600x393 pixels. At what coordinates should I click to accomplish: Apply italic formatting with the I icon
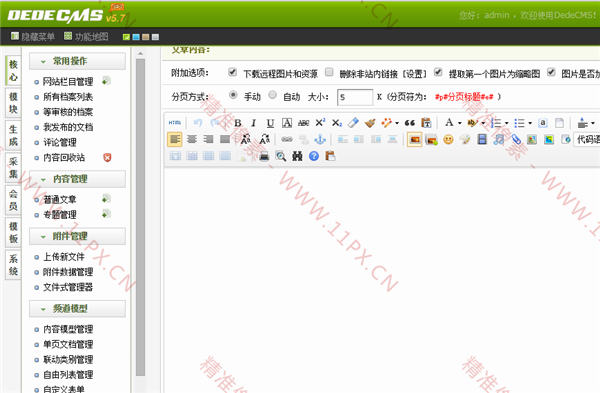point(253,123)
